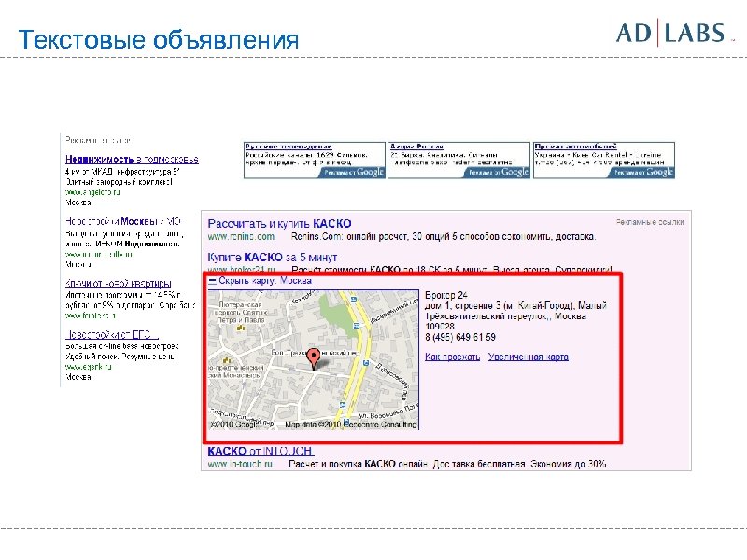Open sidebar ad starting "Новостройки от"

(112, 334)
